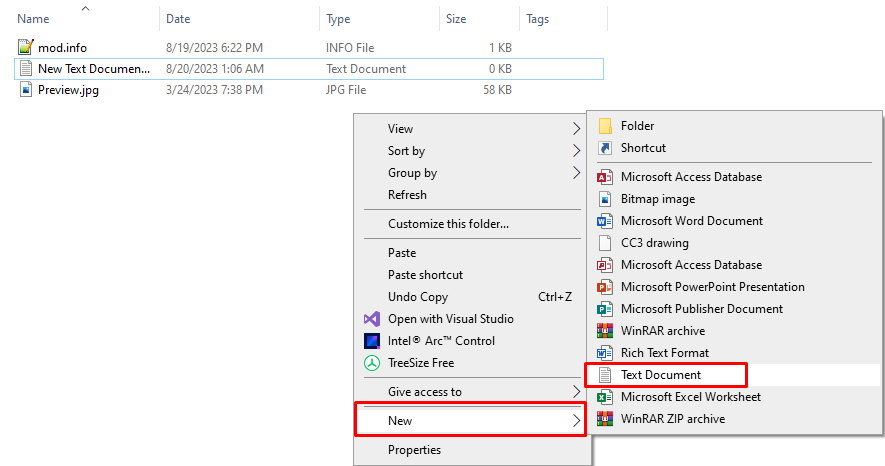Choose Properties in the context menu
885x466 pixels.
point(414,450)
